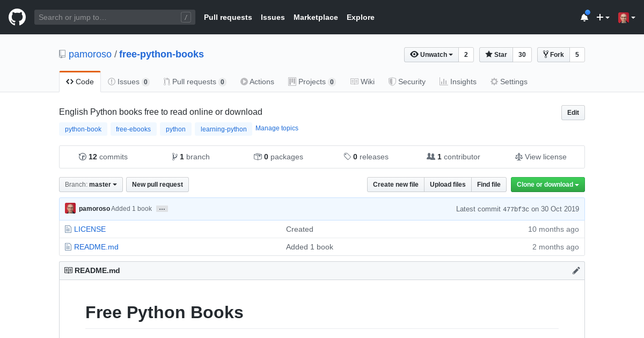Image resolution: width=644 pixels, height=338 pixels.
Task: Open the GitHub home logo
Action: [x=17, y=17]
